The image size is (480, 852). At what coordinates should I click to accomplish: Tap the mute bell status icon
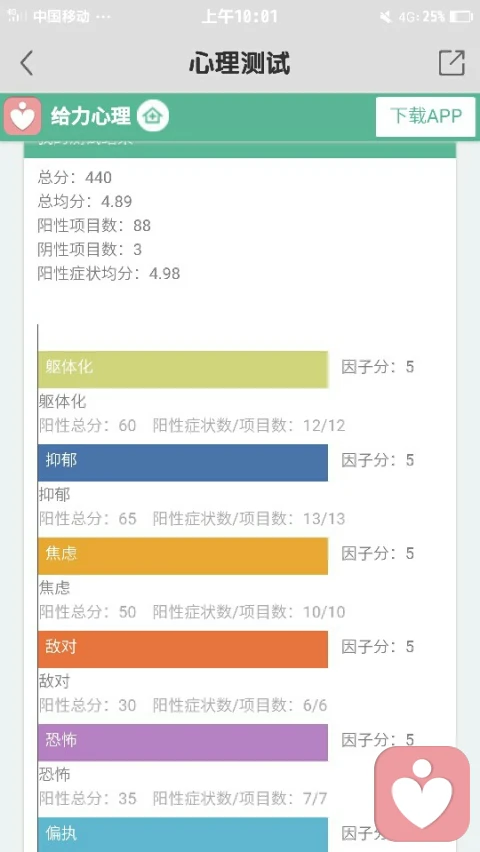(385, 17)
